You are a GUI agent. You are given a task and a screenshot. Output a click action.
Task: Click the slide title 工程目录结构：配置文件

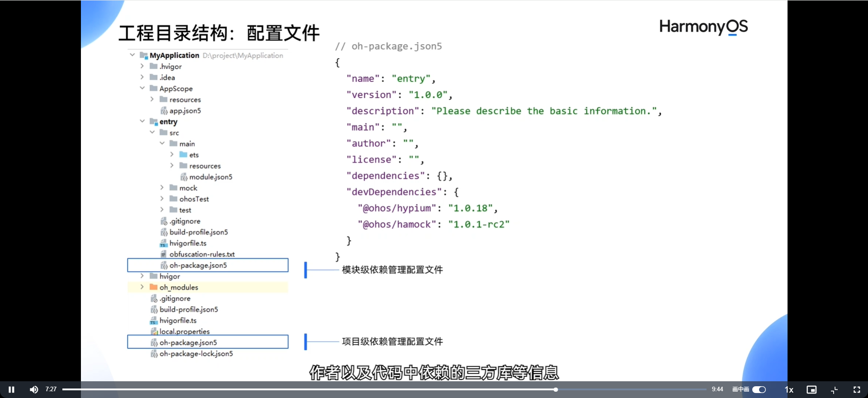click(x=219, y=33)
